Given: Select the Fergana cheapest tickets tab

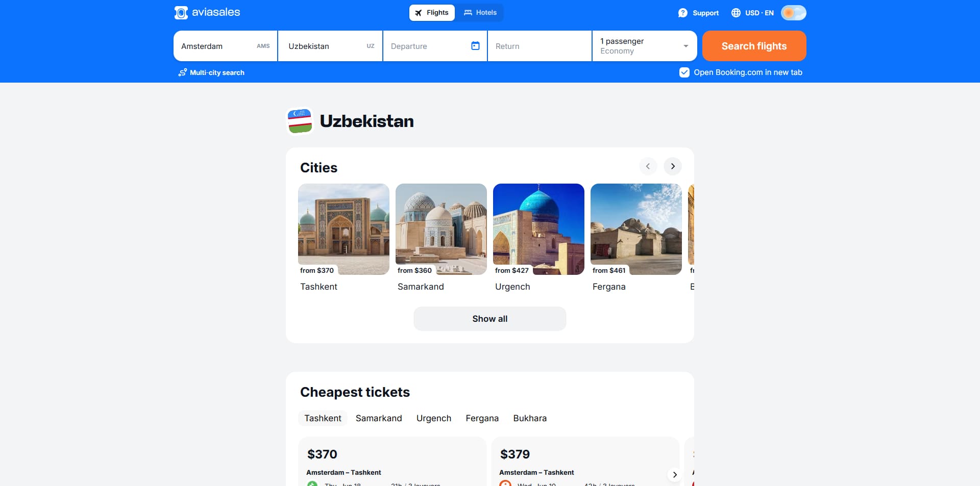Looking at the screenshot, I should point(482,418).
